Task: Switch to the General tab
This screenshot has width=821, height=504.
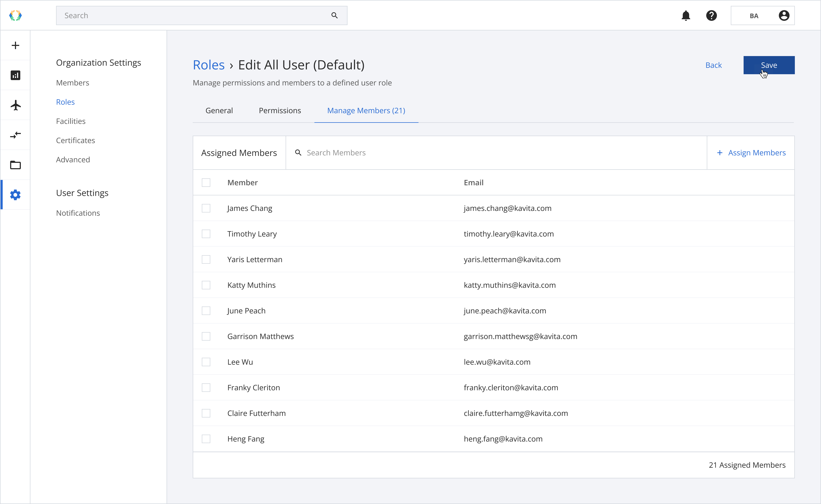Action: pos(219,110)
